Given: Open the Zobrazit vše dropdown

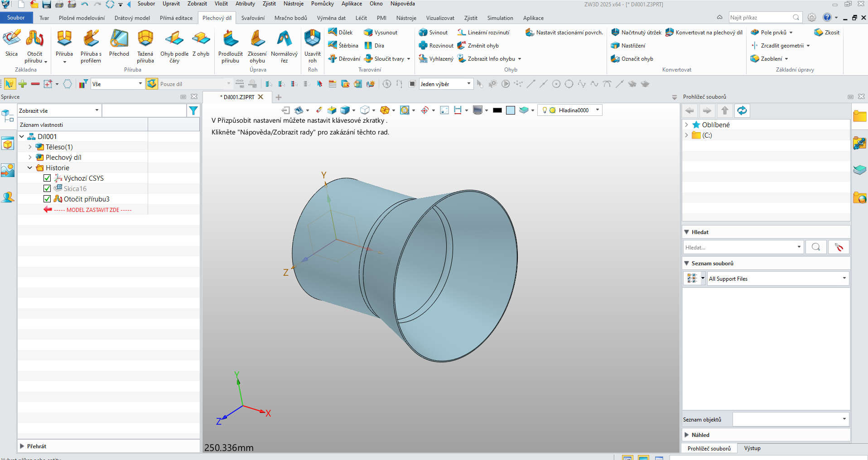Looking at the screenshot, I should tap(59, 110).
